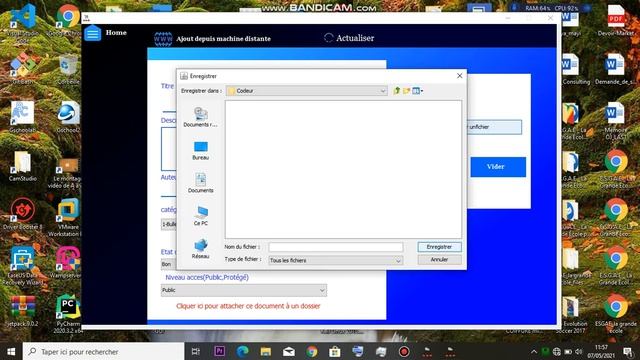
Task: Open Microsoft Edge from the taskbar
Action: [242, 351]
